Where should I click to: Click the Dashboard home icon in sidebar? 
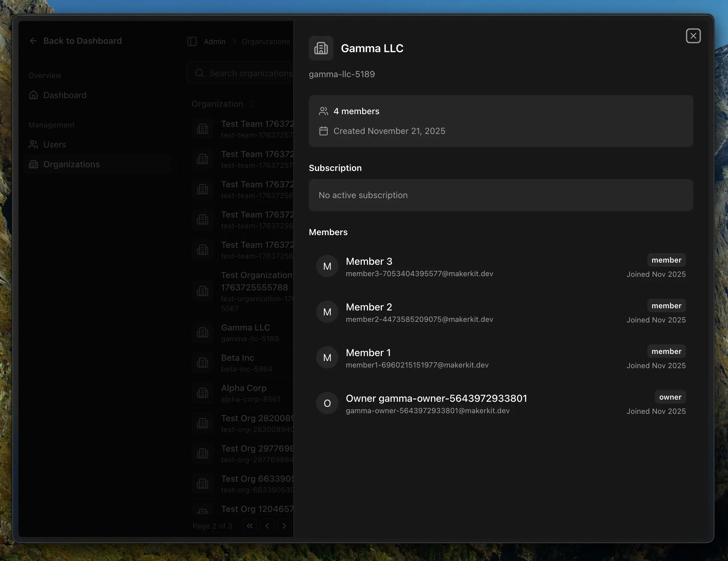pos(33,95)
